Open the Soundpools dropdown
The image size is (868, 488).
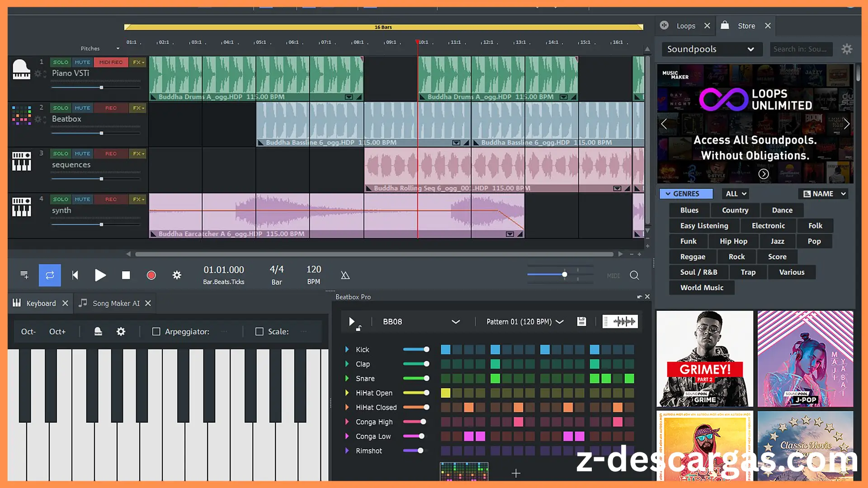712,49
